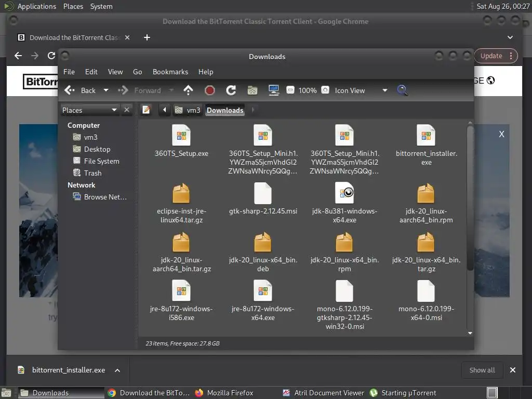Go up to the parent folder

(188, 90)
